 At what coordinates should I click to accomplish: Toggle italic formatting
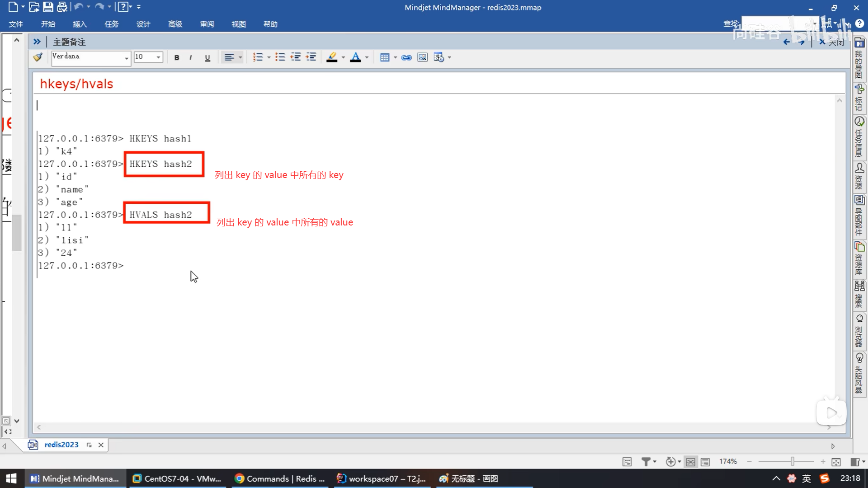click(191, 57)
